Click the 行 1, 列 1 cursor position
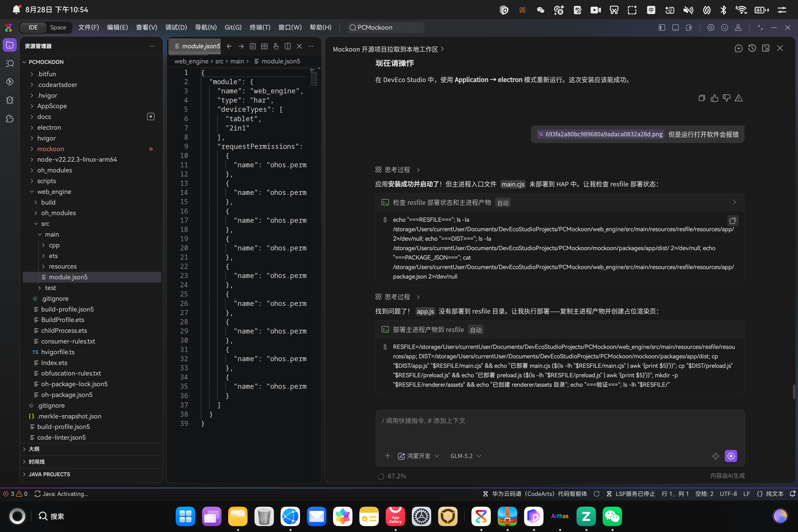 click(x=675, y=494)
